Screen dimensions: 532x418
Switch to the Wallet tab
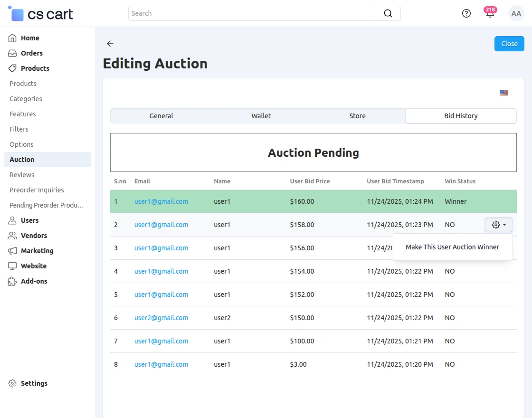pos(261,116)
